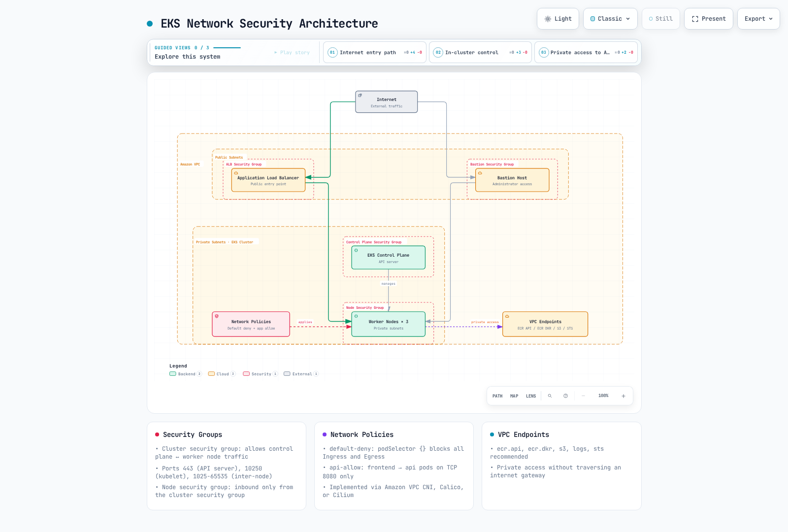Toggle the Security legend filter
Image resolution: width=788 pixels, height=532 pixels.
point(261,374)
